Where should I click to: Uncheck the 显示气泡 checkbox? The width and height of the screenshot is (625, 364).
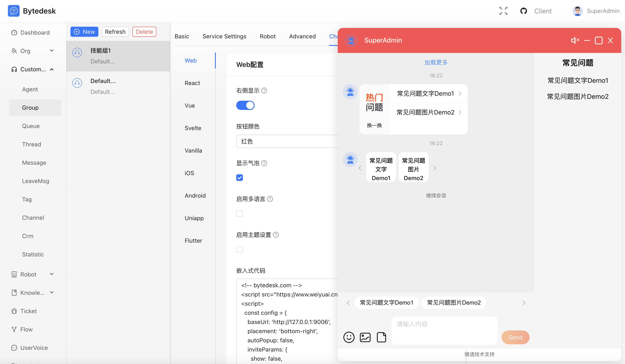239,178
